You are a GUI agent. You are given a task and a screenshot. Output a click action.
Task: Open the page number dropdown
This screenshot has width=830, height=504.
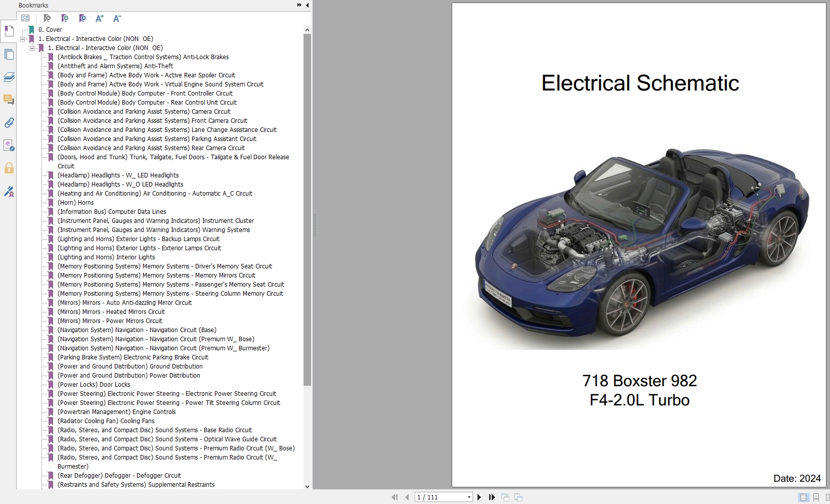(469, 497)
